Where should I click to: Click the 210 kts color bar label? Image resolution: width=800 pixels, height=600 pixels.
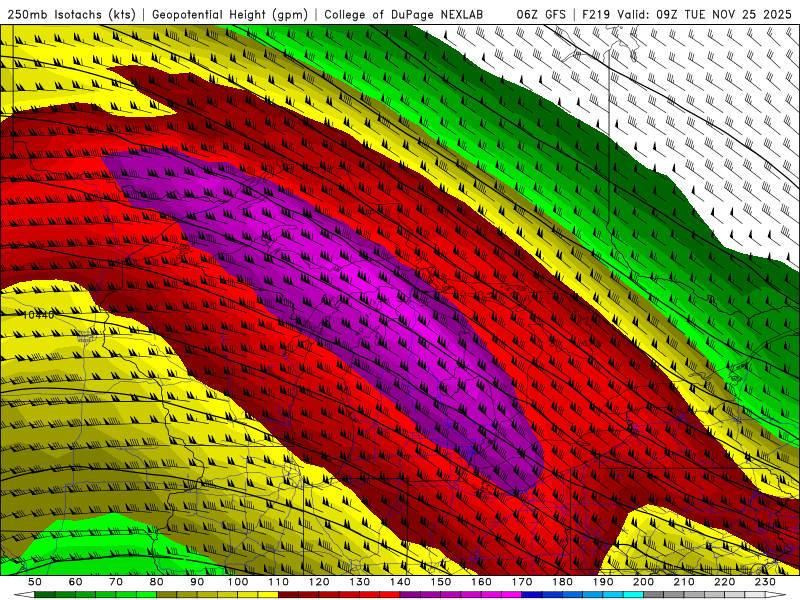(x=684, y=582)
